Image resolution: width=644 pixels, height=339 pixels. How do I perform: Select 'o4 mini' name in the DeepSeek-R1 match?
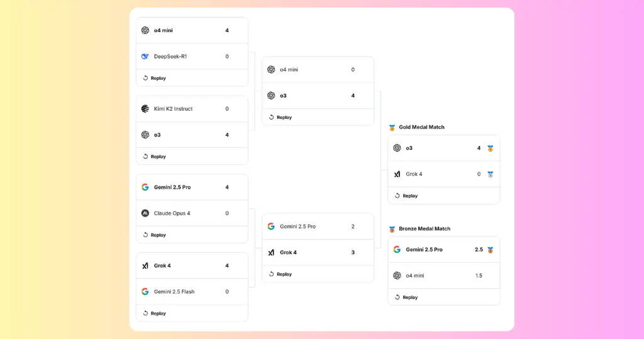click(x=164, y=30)
